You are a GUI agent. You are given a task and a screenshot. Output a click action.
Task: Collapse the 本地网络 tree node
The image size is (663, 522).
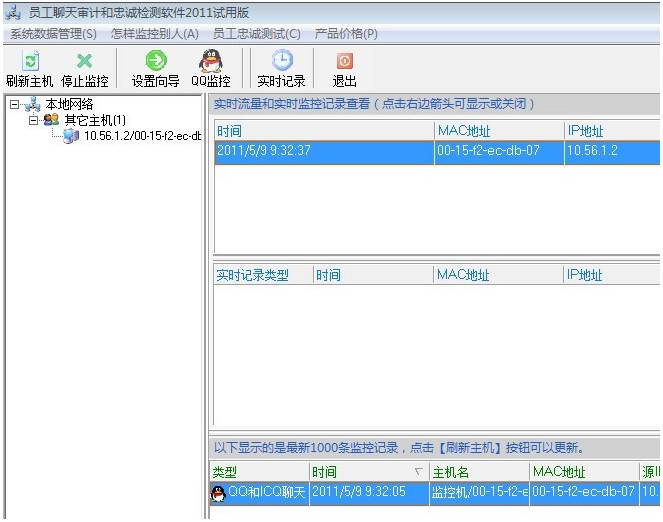[14, 105]
